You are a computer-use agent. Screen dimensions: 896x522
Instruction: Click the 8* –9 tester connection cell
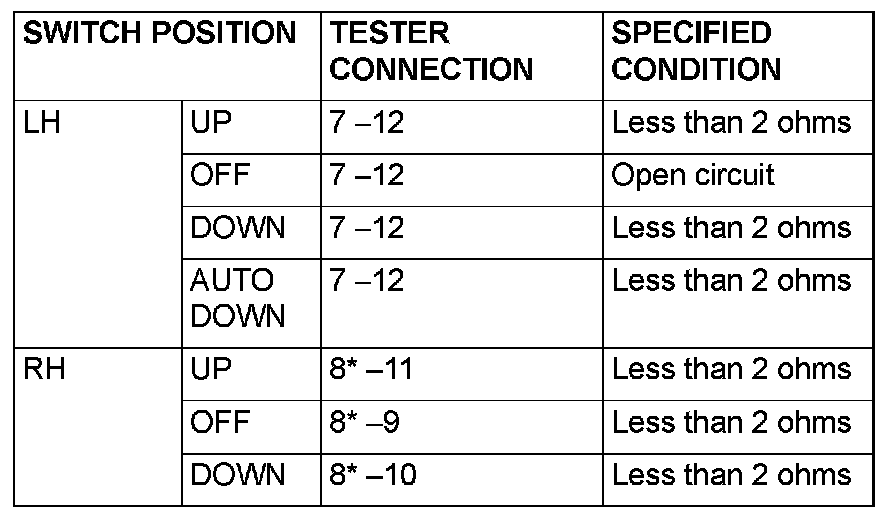coord(365,422)
